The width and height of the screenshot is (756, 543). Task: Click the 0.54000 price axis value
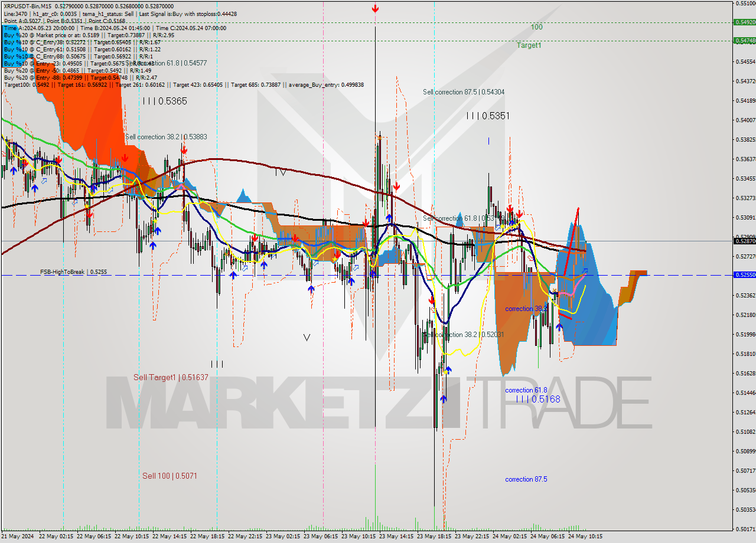pyautogui.click(x=745, y=120)
